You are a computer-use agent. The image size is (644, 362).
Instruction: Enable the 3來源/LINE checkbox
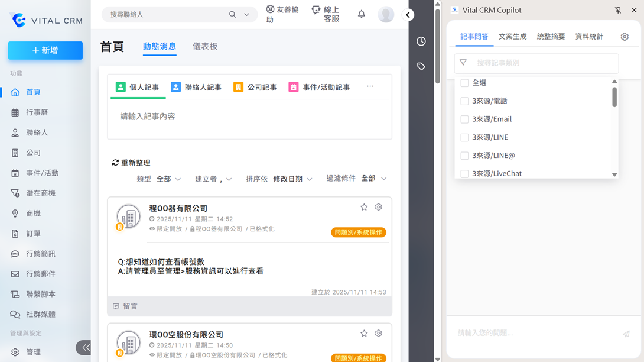coord(464,137)
